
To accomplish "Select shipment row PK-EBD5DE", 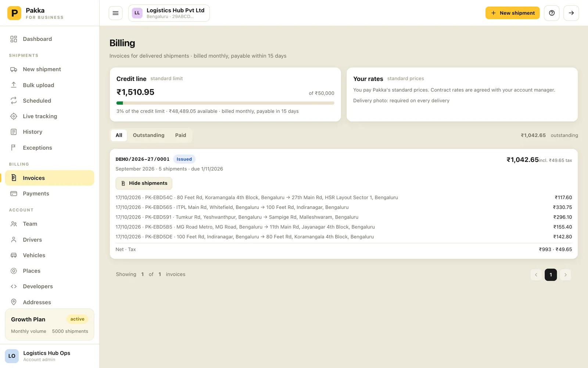I will coord(344,237).
